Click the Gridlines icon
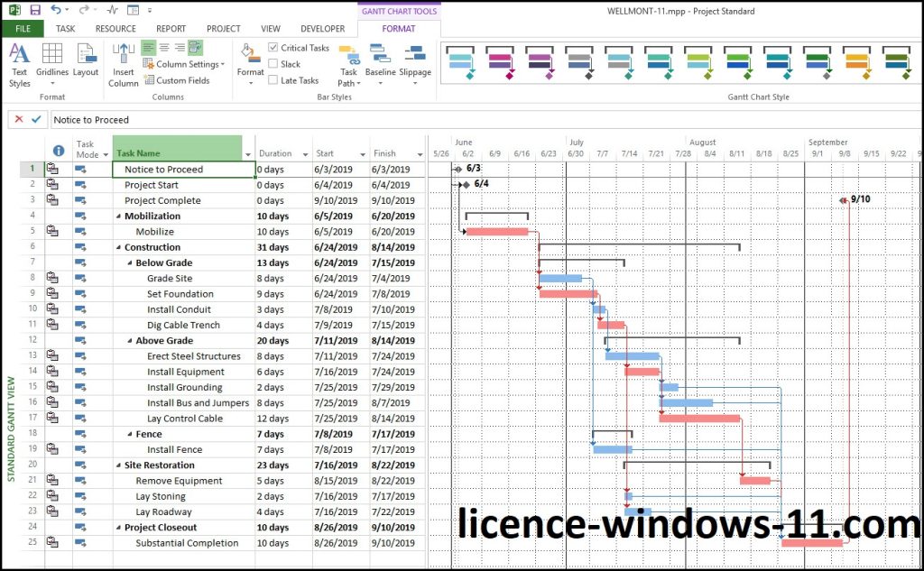 [52, 63]
